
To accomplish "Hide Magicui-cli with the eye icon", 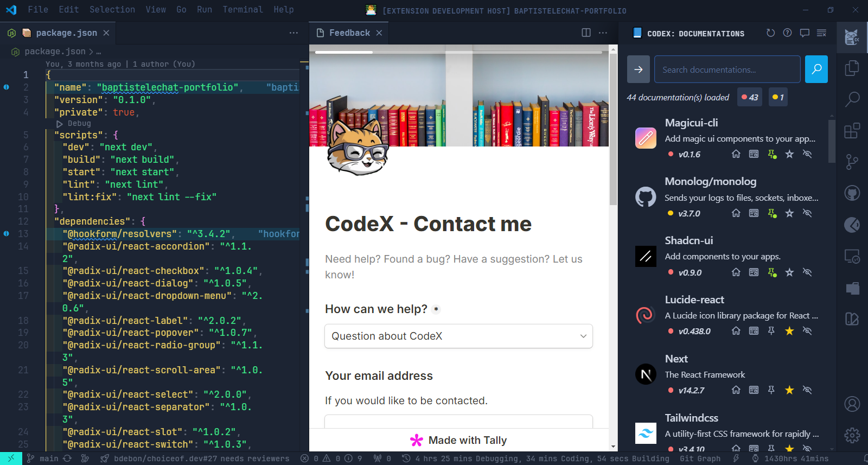I will 807,154.
